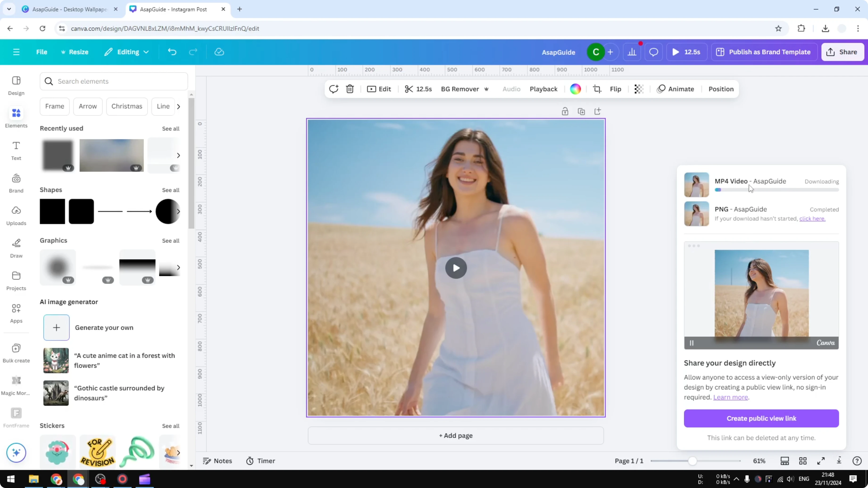
Task: Pause the video preview in download panel
Action: click(x=692, y=343)
